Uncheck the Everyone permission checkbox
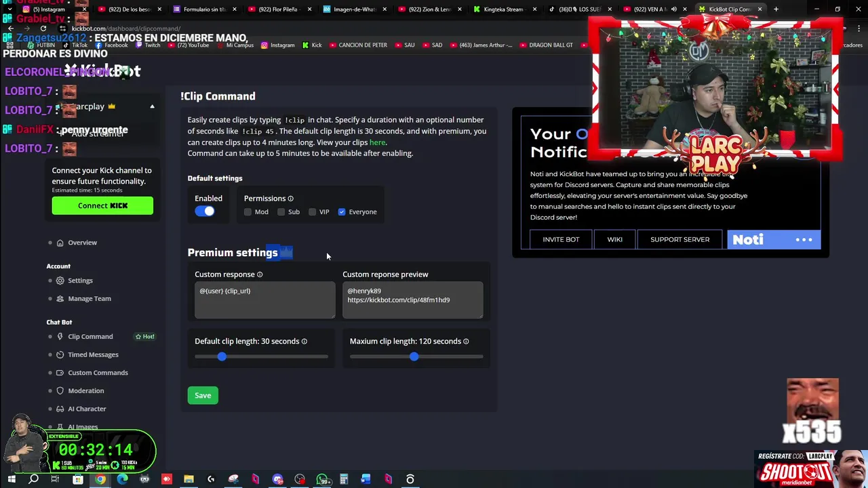The image size is (868, 488). (x=342, y=212)
